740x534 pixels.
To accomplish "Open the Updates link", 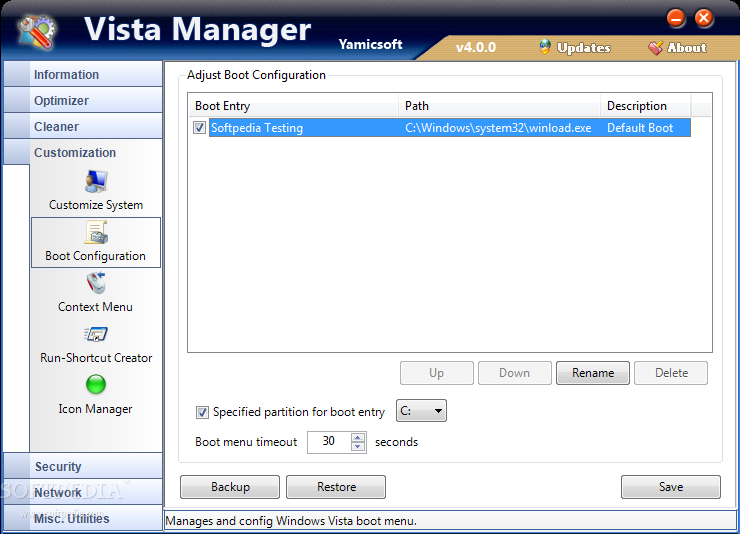I will coord(584,48).
